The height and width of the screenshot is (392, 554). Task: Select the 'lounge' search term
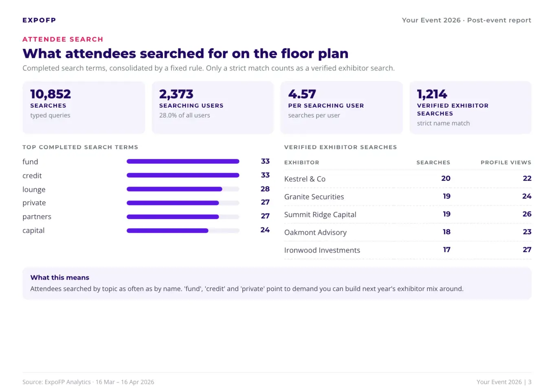(34, 189)
